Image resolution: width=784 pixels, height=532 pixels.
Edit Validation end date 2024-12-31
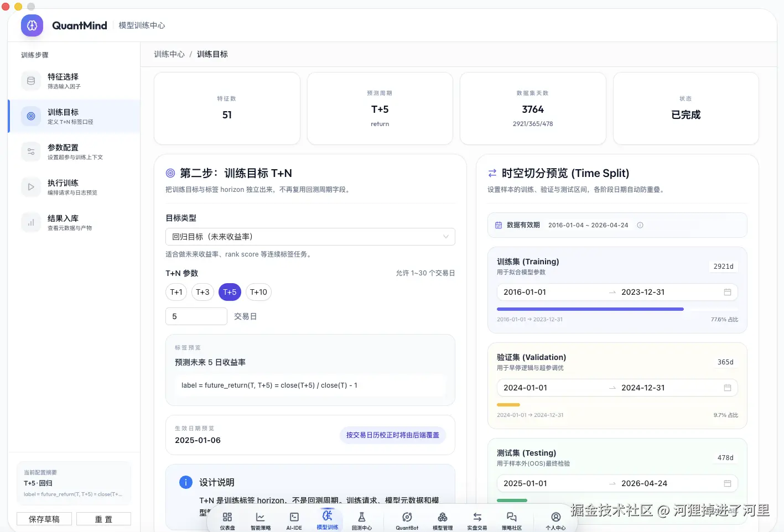click(643, 388)
